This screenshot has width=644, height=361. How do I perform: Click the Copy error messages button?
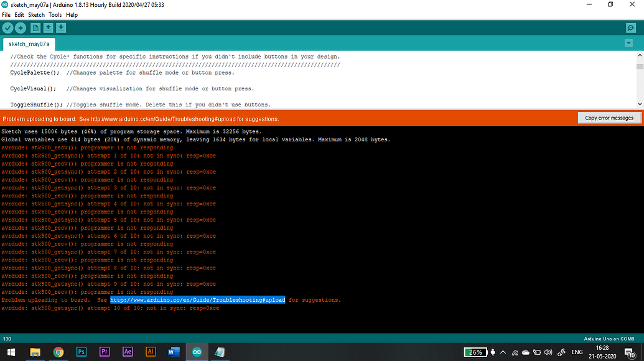(609, 118)
